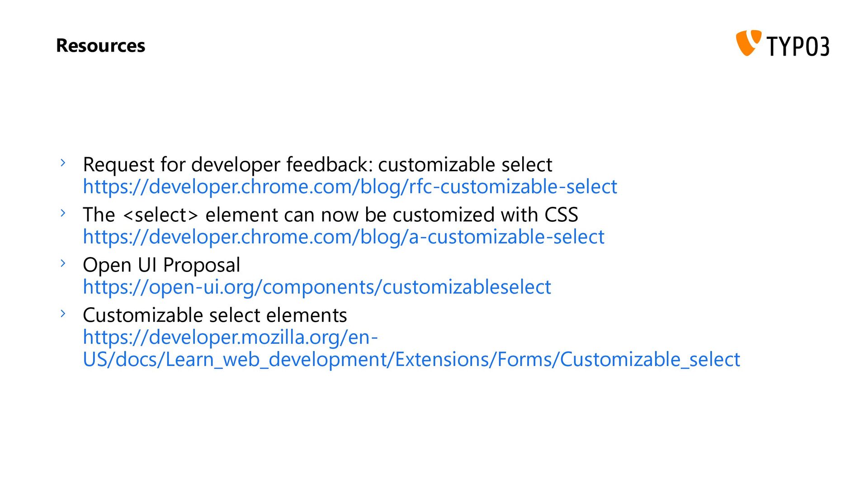Screen dimensions: 868x488
Task: Select the Customizable select elements heading
Action: [215, 315]
